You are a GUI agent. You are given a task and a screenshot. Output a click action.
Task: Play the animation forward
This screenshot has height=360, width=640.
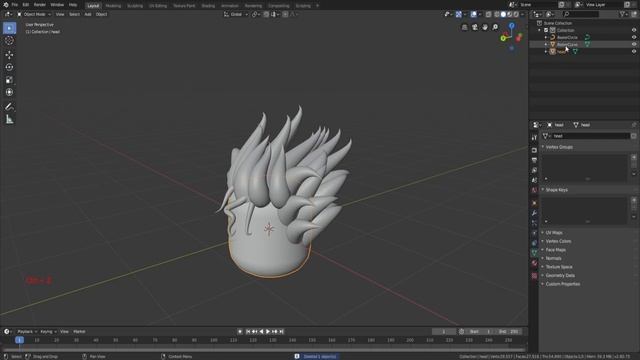268,332
